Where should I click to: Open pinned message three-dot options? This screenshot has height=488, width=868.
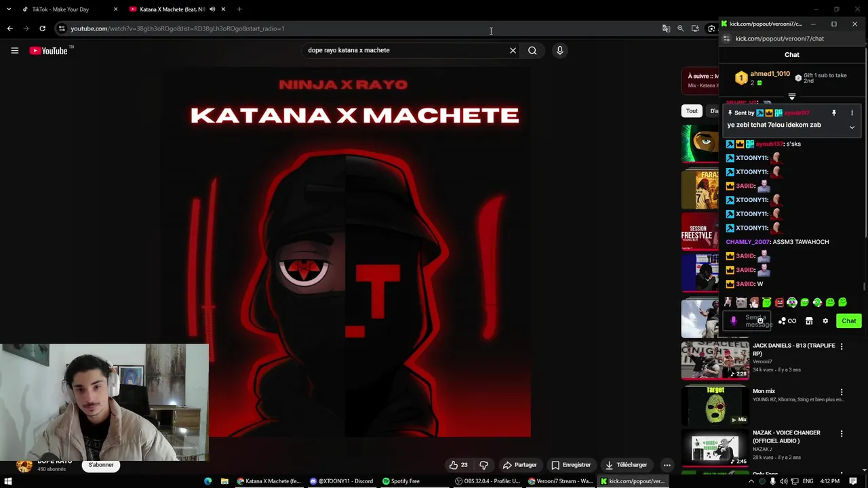[x=852, y=113]
